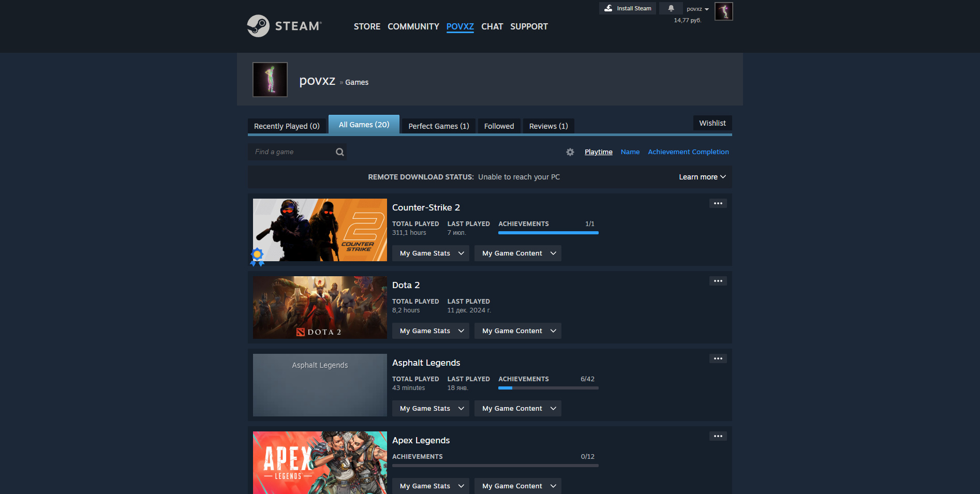Sort games by Playtime
980x494 pixels.
pyautogui.click(x=599, y=152)
